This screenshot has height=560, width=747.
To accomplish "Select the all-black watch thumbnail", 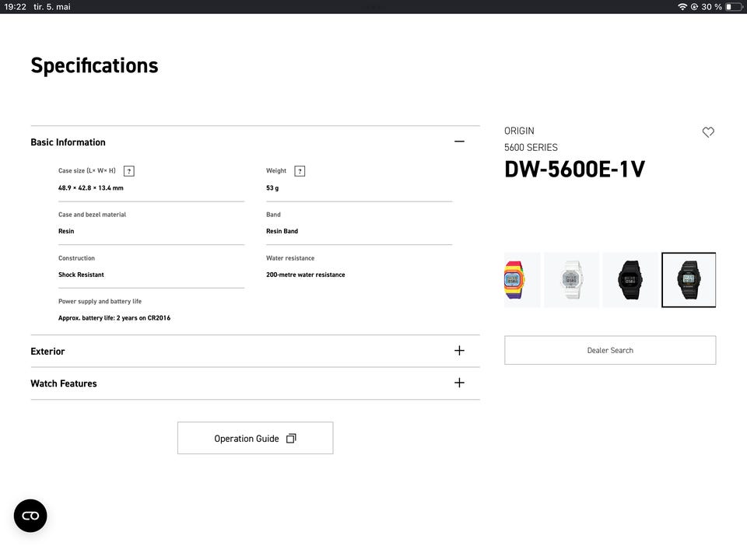I will (630, 280).
